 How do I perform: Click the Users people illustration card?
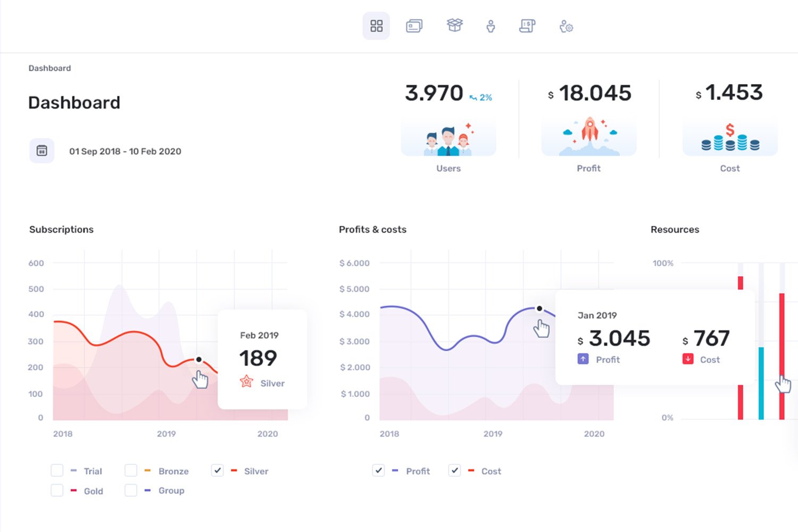point(448,137)
